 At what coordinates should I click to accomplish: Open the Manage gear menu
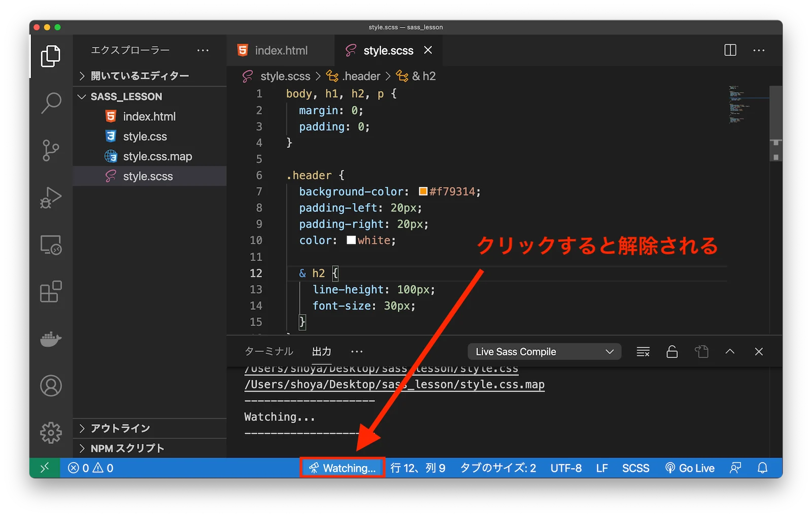(51, 433)
